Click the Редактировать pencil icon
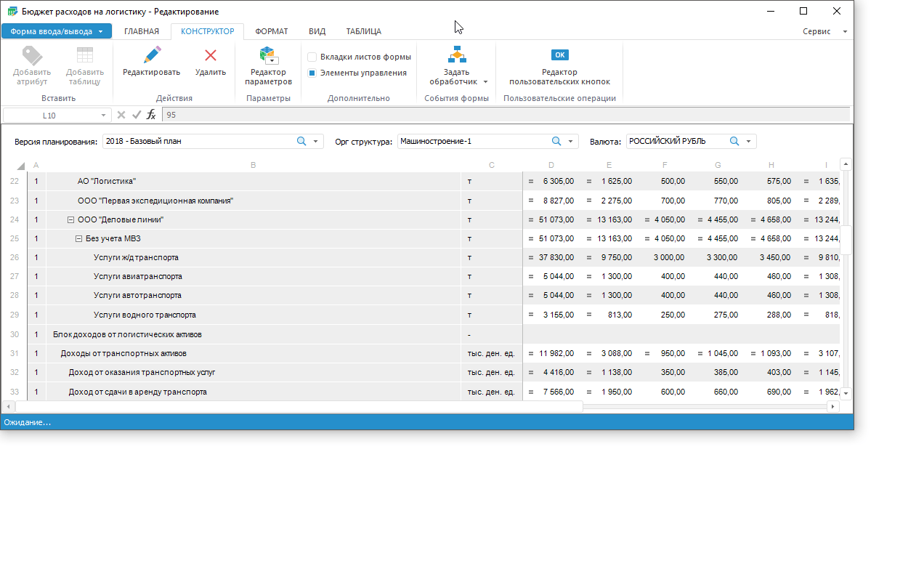Image resolution: width=924 pixels, height=561 pixels. [x=151, y=55]
